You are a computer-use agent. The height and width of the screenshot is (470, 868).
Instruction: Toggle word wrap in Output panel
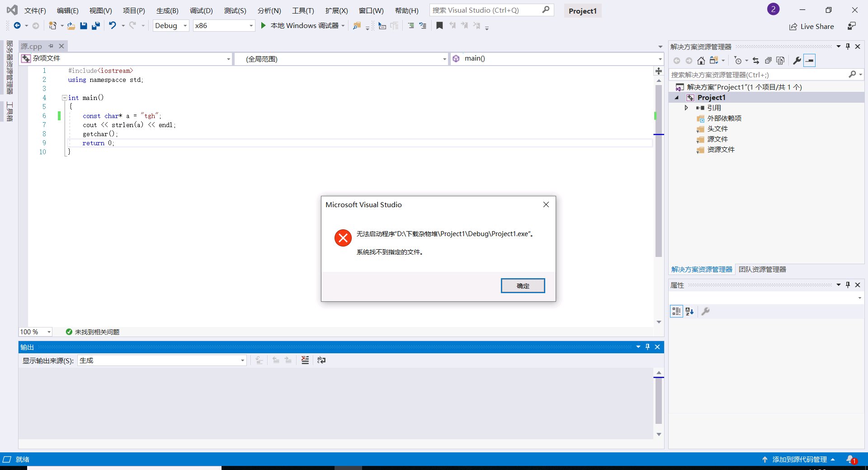click(x=321, y=360)
